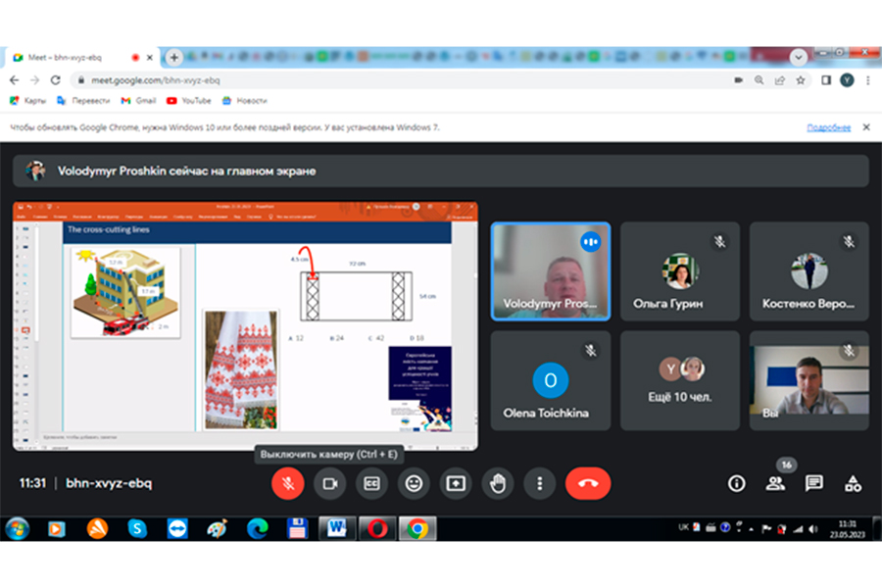Screen dimensions: 882x588
Task: Select Костенко participant tile
Action: 808,271
